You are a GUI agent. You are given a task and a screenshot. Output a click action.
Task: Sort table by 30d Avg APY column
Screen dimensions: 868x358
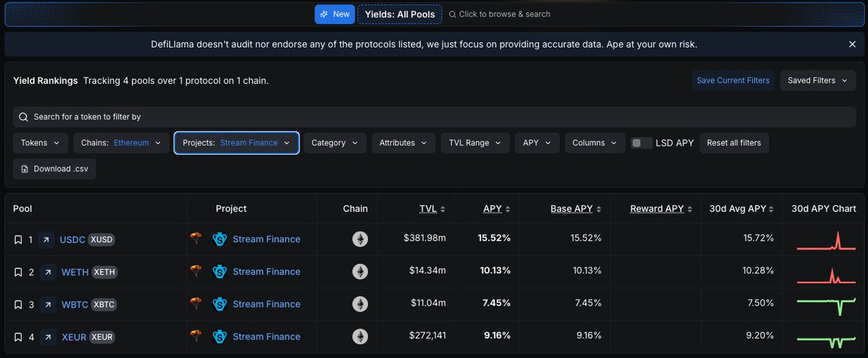pyautogui.click(x=741, y=209)
